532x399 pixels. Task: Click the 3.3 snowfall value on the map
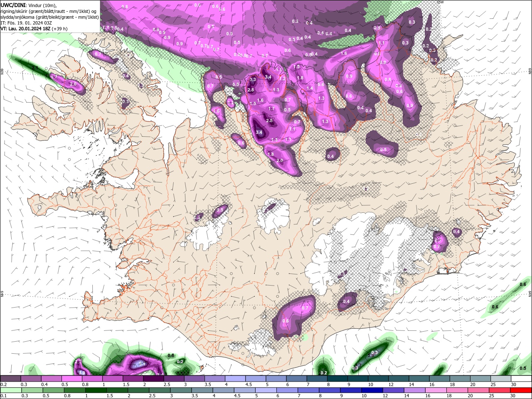(253, 79)
